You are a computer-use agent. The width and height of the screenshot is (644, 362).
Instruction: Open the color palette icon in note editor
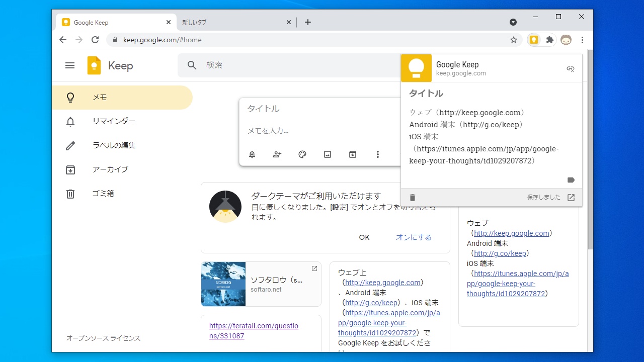pos(302,154)
